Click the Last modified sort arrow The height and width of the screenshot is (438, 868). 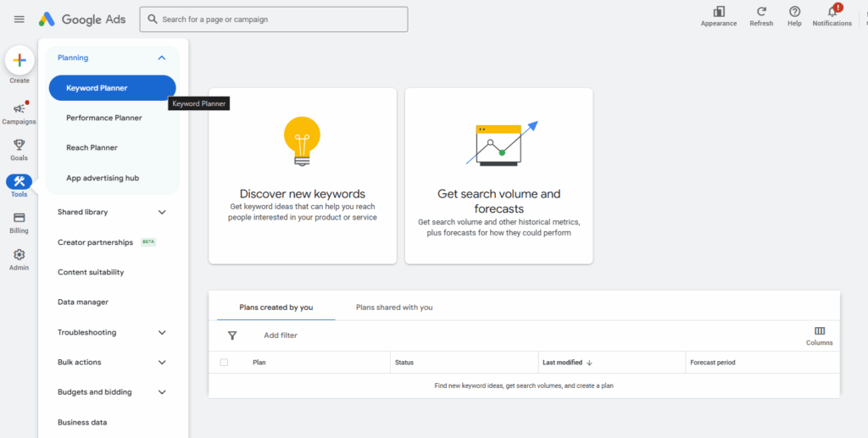click(x=589, y=363)
